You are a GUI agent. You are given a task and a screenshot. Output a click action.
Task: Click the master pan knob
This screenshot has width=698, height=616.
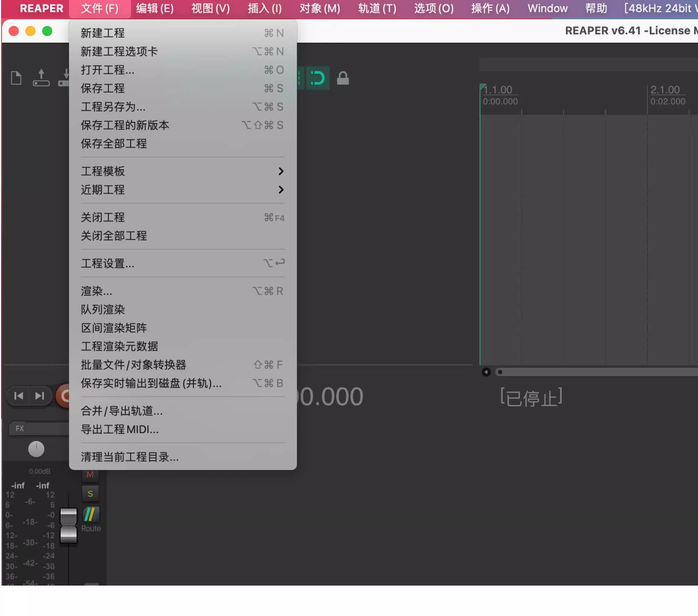click(x=36, y=449)
